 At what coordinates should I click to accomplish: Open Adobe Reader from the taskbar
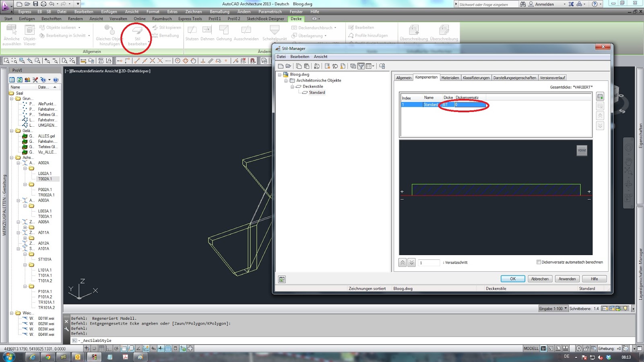[125, 357]
